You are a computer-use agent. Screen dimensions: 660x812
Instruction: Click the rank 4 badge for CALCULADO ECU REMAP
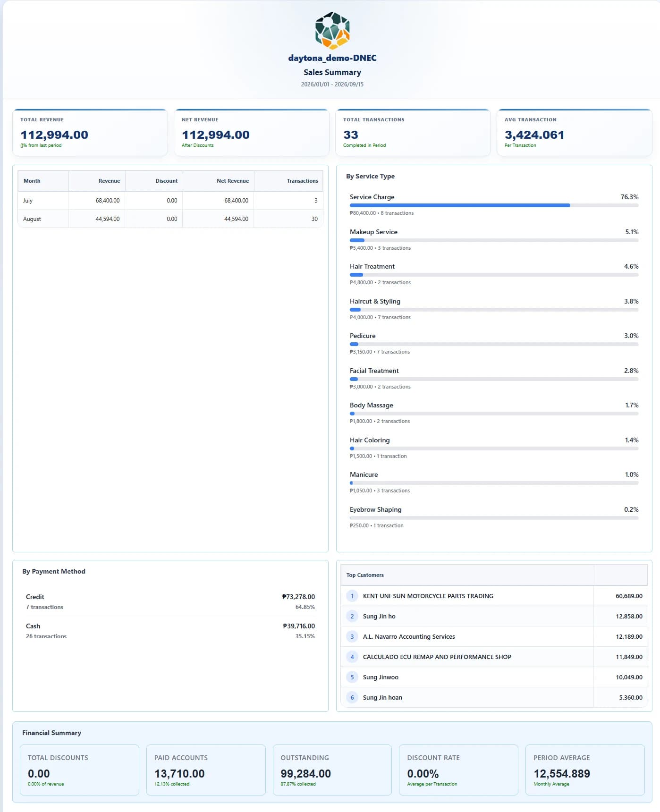pos(352,657)
